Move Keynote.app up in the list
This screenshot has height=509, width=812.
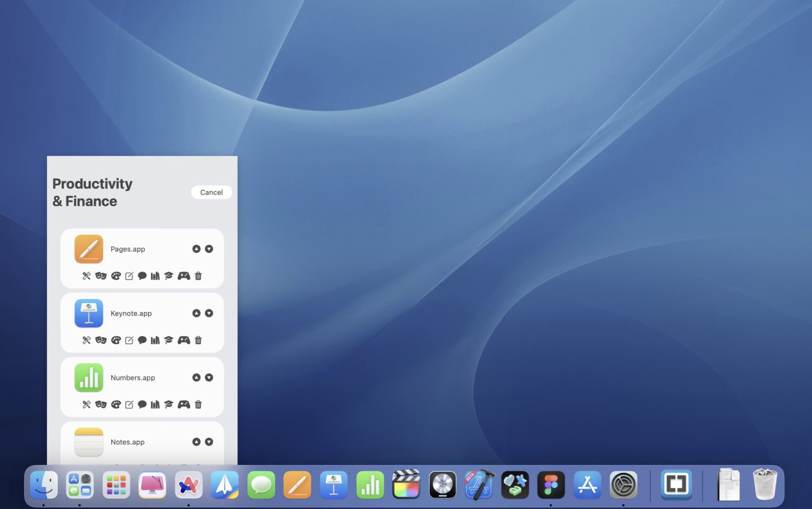coord(196,313)
